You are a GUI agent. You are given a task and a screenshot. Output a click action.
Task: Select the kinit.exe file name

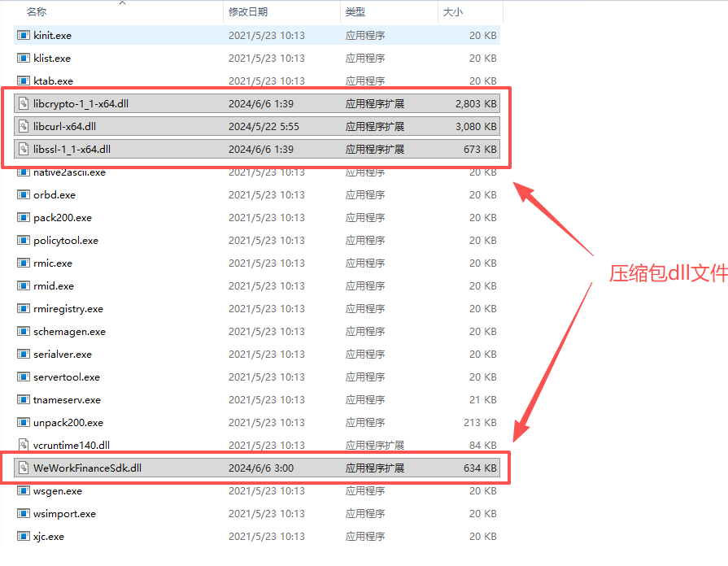[x=52, y=35]
